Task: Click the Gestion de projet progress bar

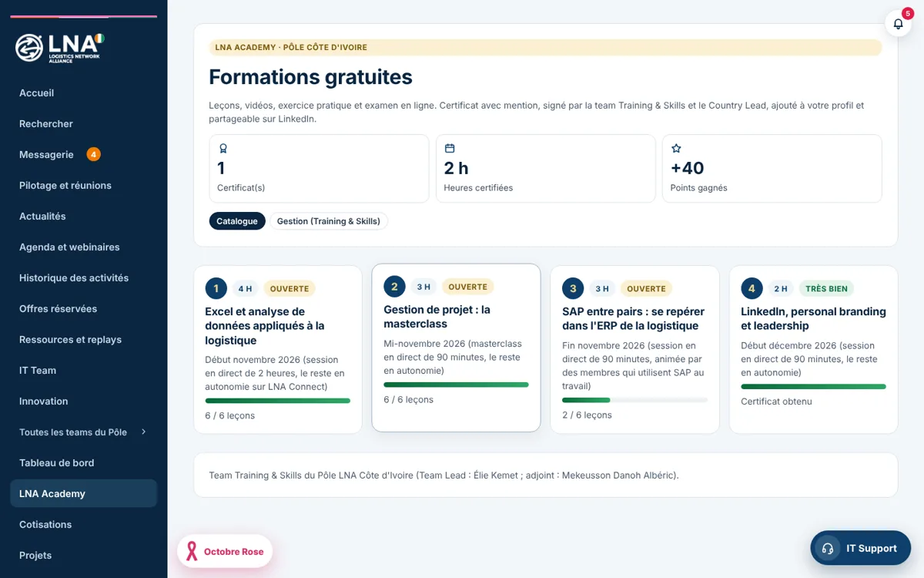Action: click(456, 385)
